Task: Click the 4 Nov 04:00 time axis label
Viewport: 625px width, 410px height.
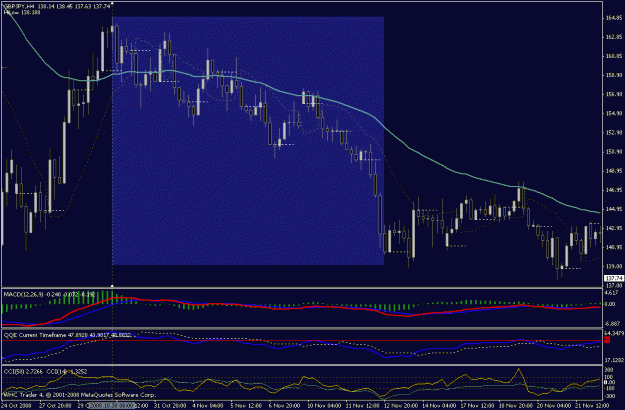Action: click(x=208, y=405)
